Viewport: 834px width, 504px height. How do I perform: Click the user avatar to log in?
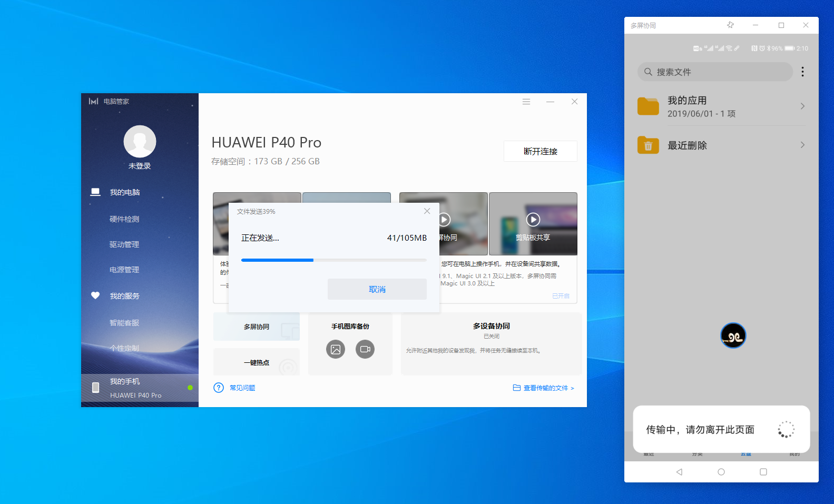pyautogui.click(x=140, y=141)
